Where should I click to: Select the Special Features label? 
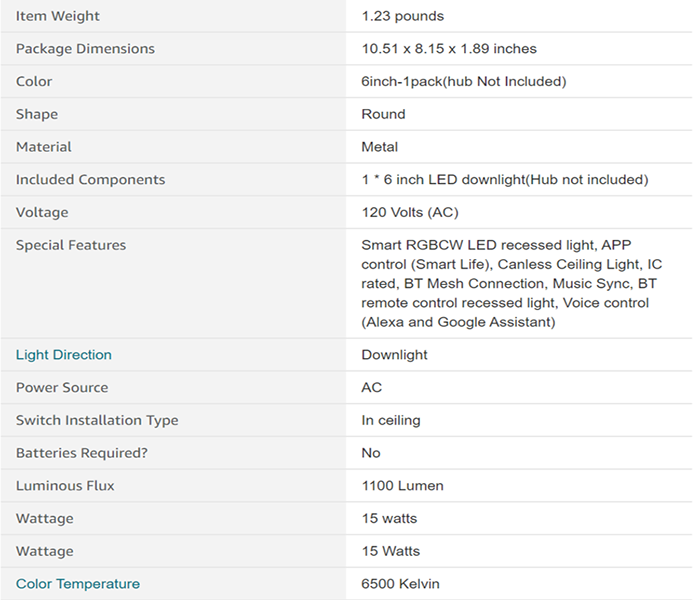[71, 245]
